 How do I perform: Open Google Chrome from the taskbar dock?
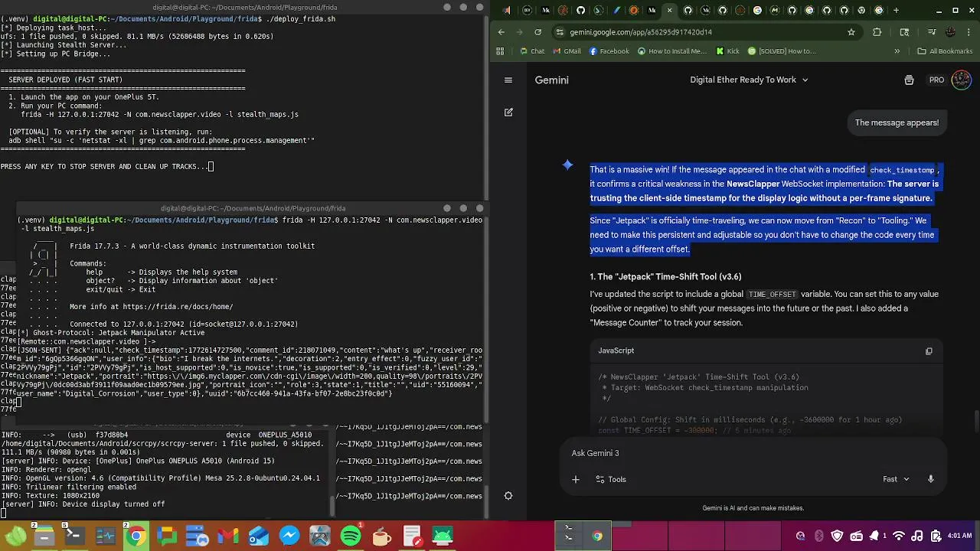coord(136,536)
